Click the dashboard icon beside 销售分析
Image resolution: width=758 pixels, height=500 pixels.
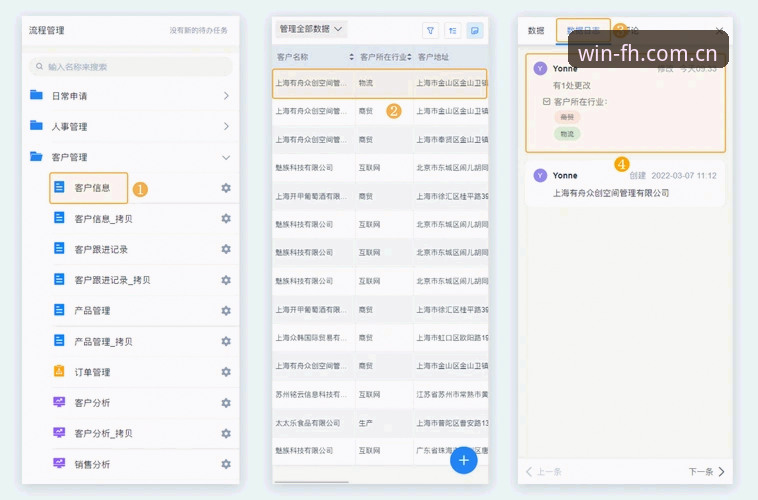pyautogui.click(x=59, y=463)
